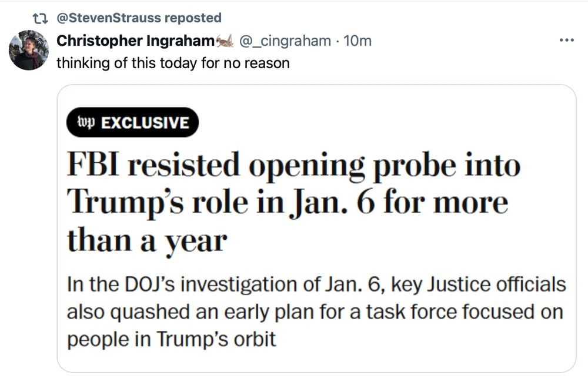588x382 pixels.
Task: Click the "than a year" headline line
Action: click(146, 240)
